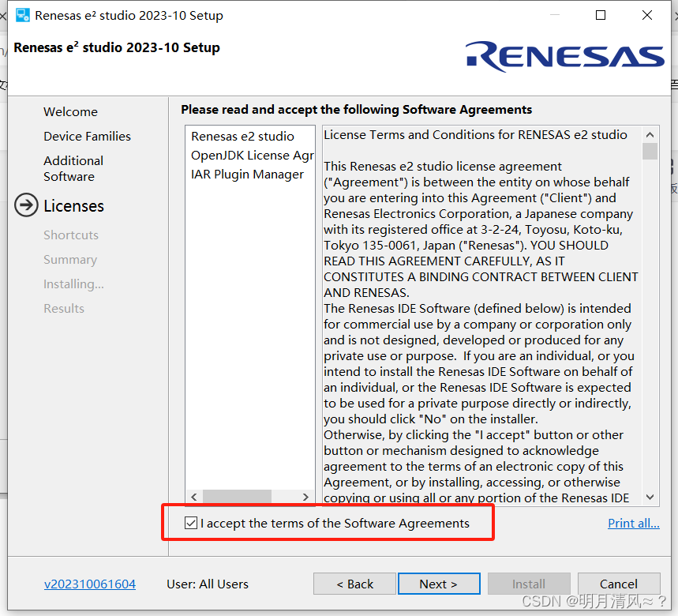Select the Installing step in the sidebar

73,284
